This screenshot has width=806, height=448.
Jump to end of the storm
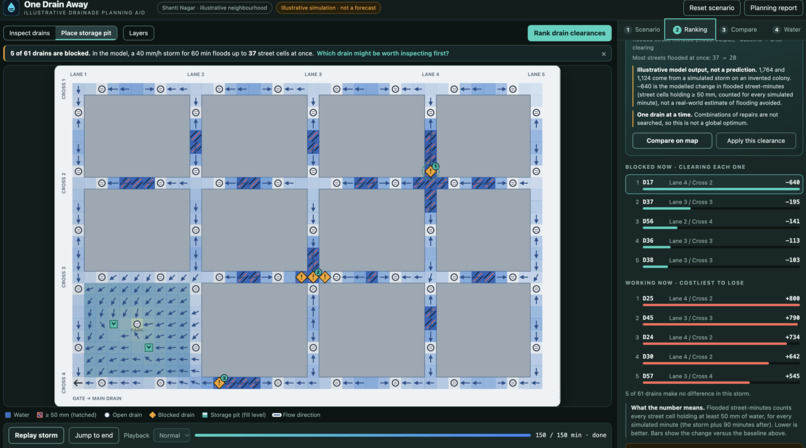coord(94,436)
